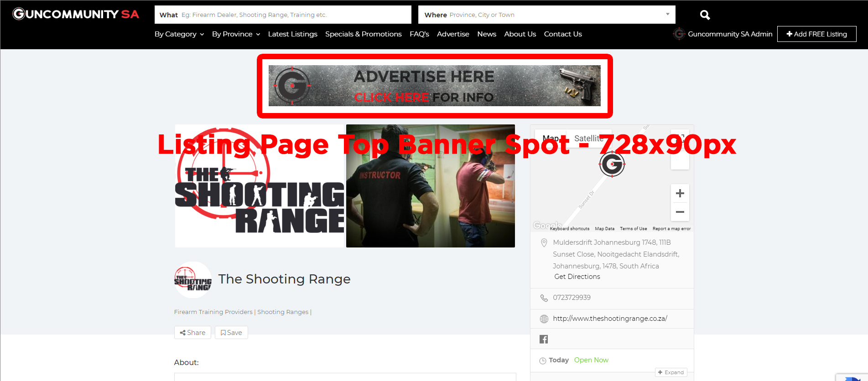Click the Add FREE Listing button
Screen dimensions: 868x381
[x=816, y=34]
